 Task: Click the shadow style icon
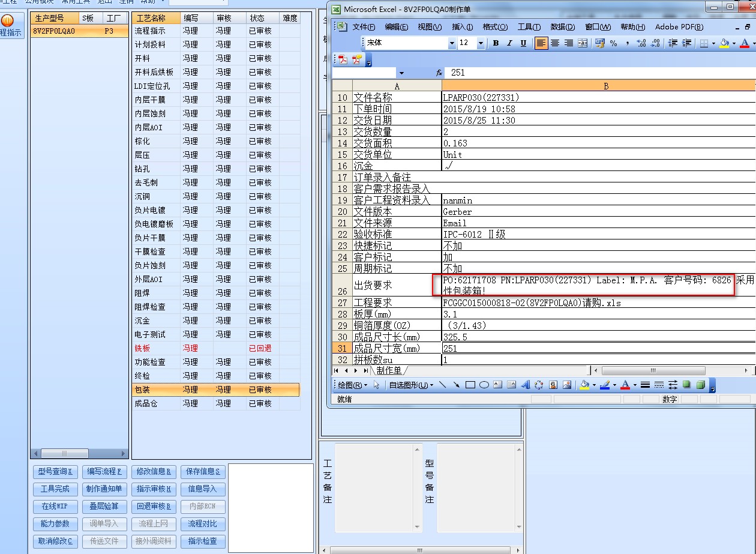[x=686, y=385]
